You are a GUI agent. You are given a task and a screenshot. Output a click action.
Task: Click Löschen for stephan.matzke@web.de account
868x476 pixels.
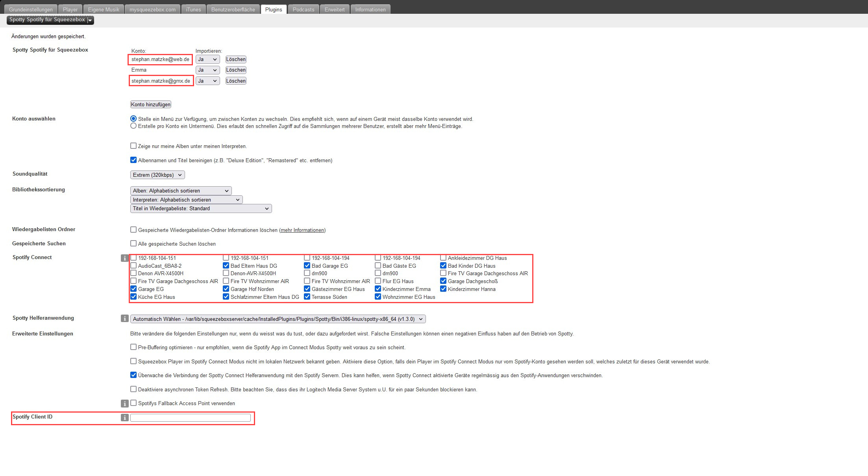tap(236, 59)
